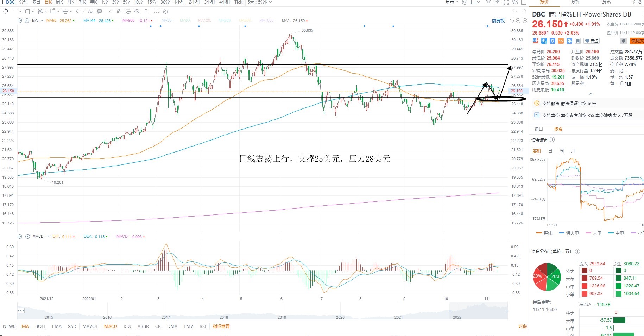Open chart settings gear at top right
Image resolution: width=644 pixels, height=336 pixels.
point(465,2)
